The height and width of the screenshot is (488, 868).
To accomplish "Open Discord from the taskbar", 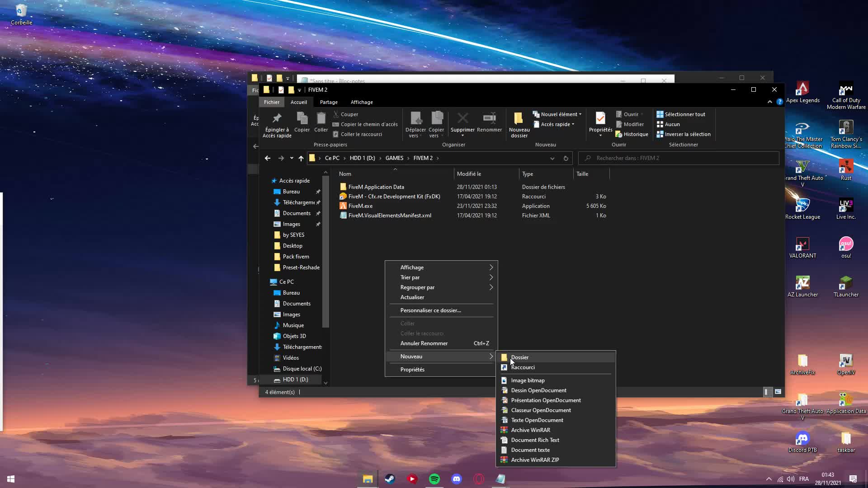I will (x=457, y=479).
